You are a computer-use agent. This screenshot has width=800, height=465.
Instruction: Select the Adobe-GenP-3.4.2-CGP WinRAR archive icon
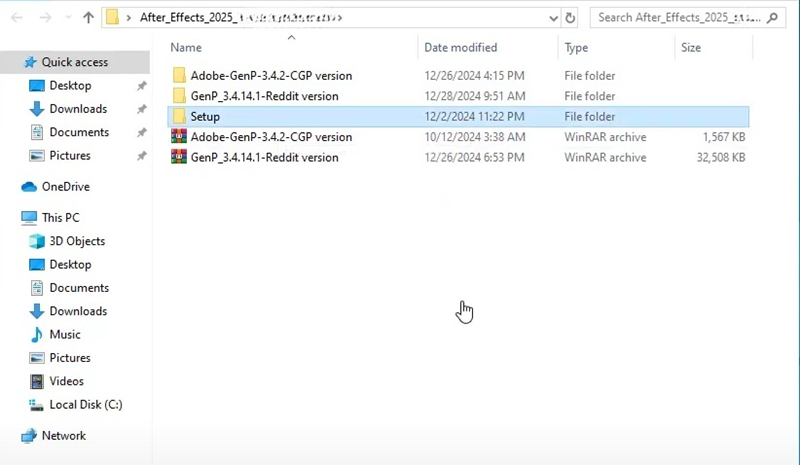179,137
